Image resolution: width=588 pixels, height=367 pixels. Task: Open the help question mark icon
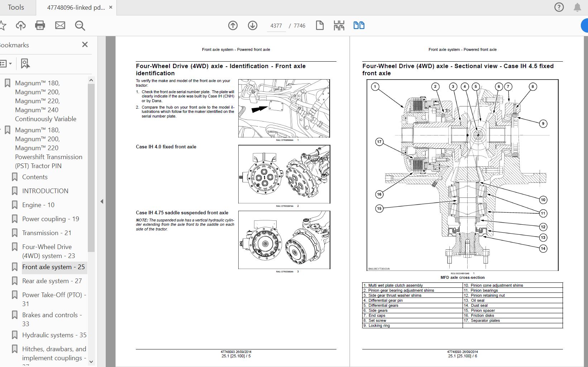coord(559,7)
